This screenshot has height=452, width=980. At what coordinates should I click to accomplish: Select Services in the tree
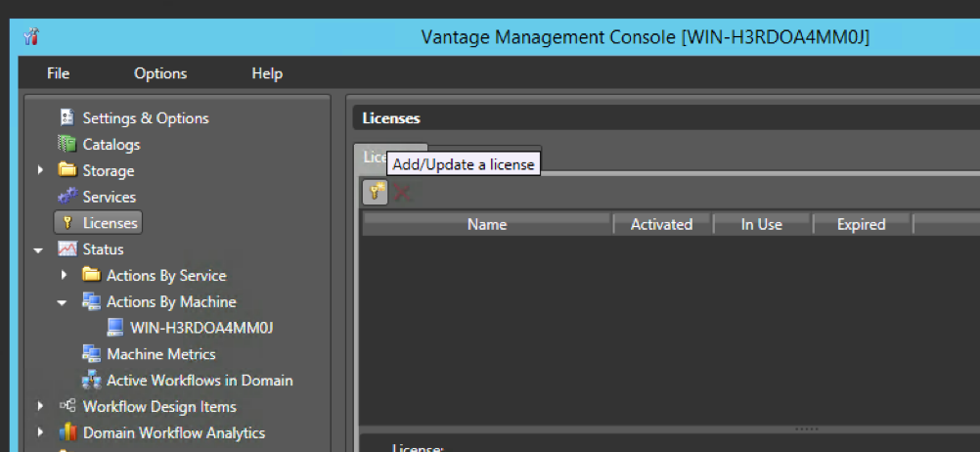[110, 197]
